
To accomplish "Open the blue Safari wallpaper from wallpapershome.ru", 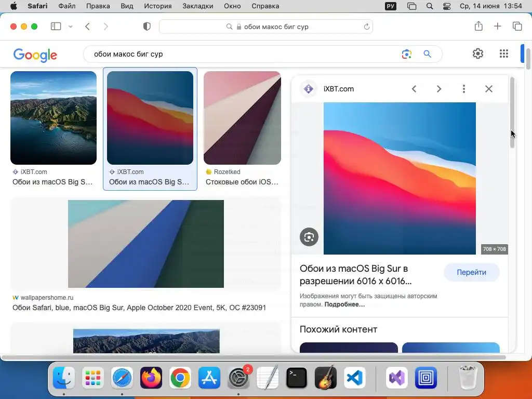I will 146,244.
